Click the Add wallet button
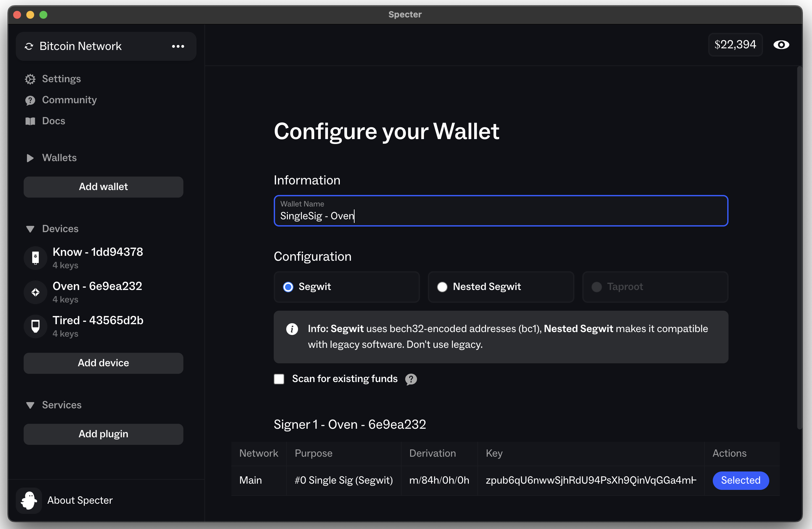This screenshot has width=812, height=529. (x=104, y=187)
